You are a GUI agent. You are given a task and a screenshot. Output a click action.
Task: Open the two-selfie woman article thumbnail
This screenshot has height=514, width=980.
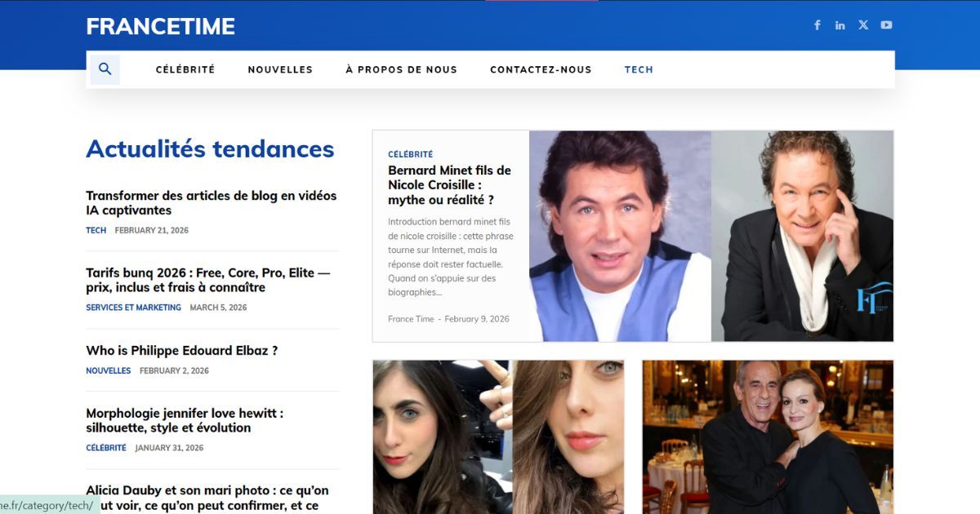(498, 437)
